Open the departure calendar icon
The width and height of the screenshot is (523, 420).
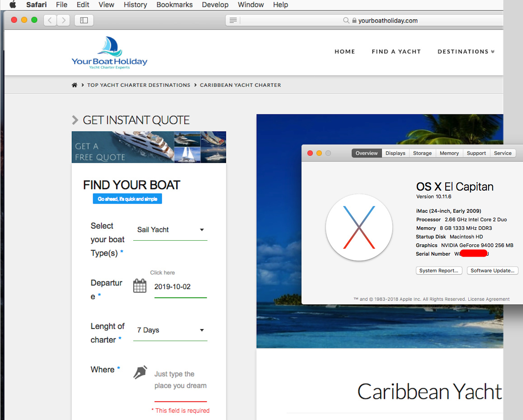(140, 286)
